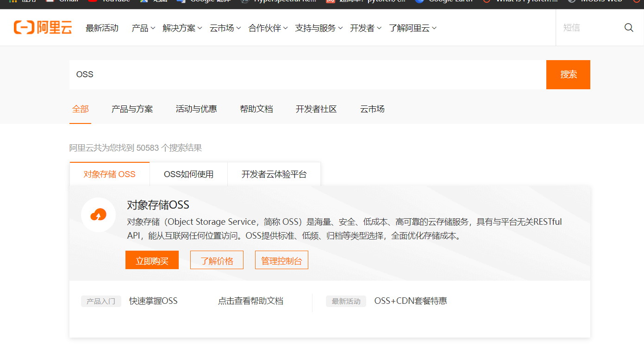Click the Aliyun logo in header

pyautogui.click(x=43, y=28)
